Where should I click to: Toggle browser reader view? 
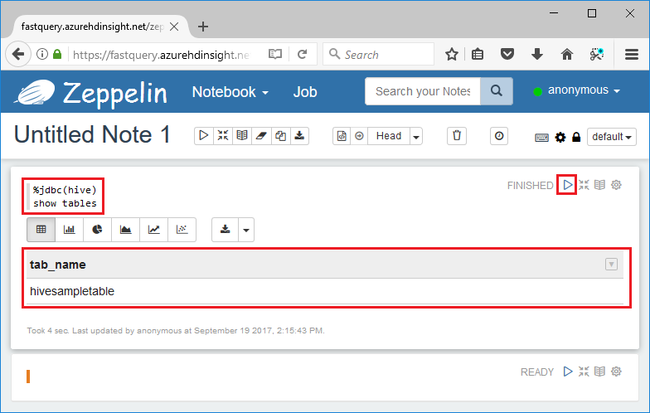coord(275,54)
